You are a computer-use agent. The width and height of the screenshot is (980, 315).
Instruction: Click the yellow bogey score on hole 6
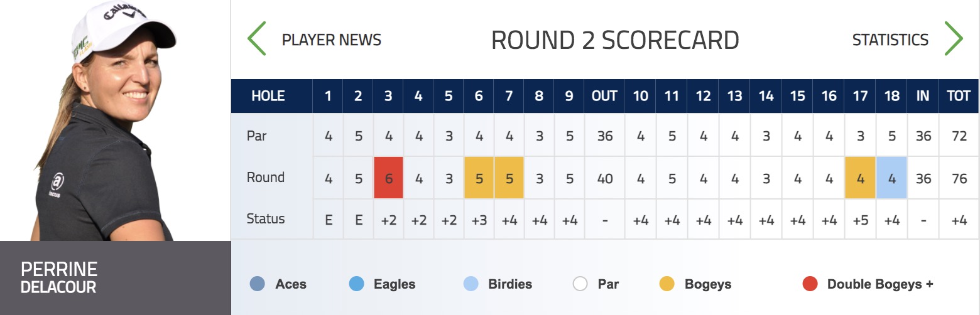click(479, 178)
